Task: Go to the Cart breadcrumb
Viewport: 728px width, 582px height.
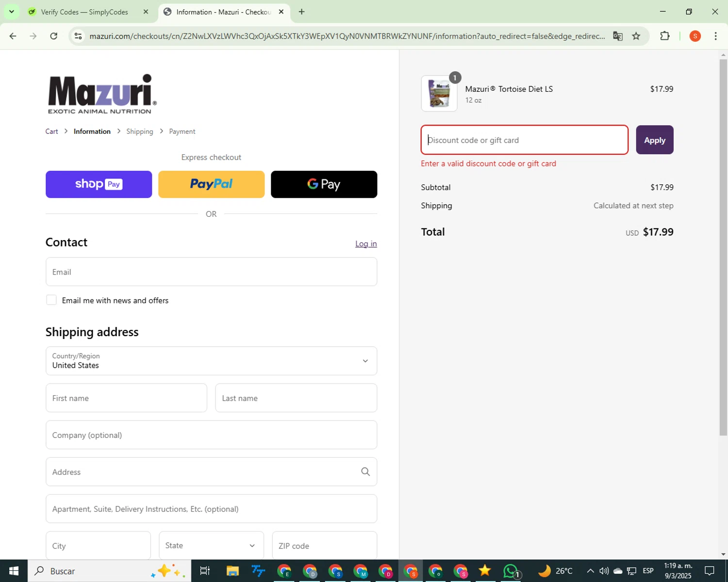Action: 51,131
